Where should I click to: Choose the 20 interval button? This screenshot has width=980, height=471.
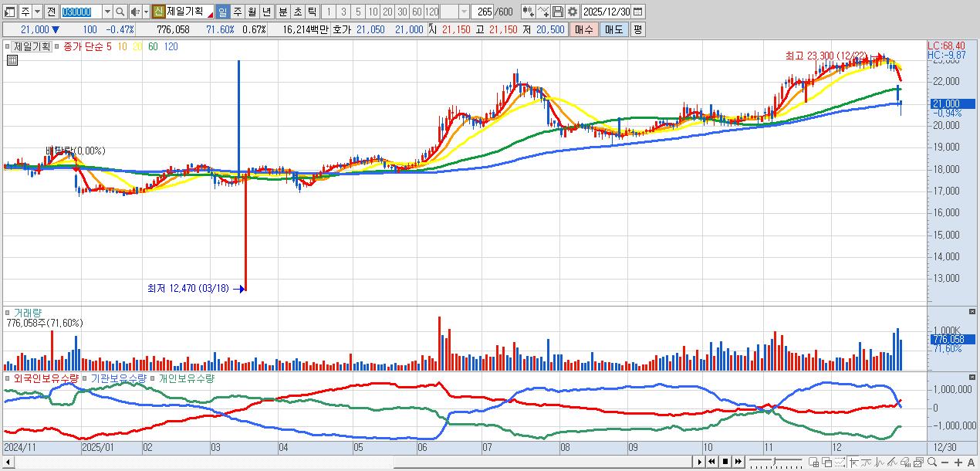(x=387, y=12)
